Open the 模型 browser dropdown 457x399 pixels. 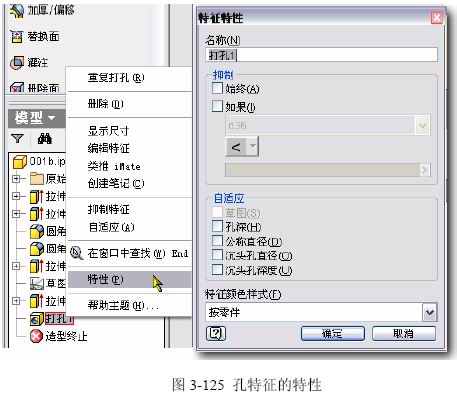click(52, 118)
